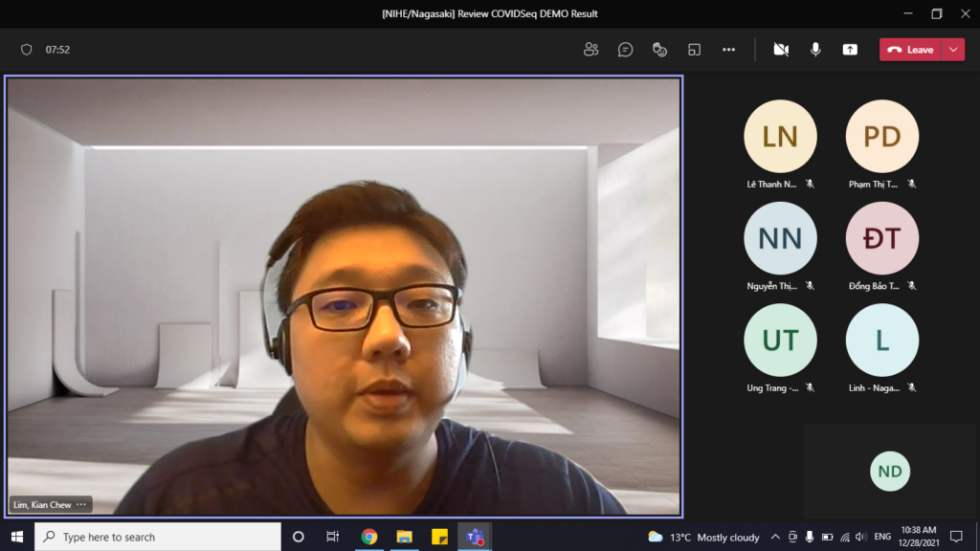The image size is (980, 551).
Task: Show the participants list
Action: [590, 50]
